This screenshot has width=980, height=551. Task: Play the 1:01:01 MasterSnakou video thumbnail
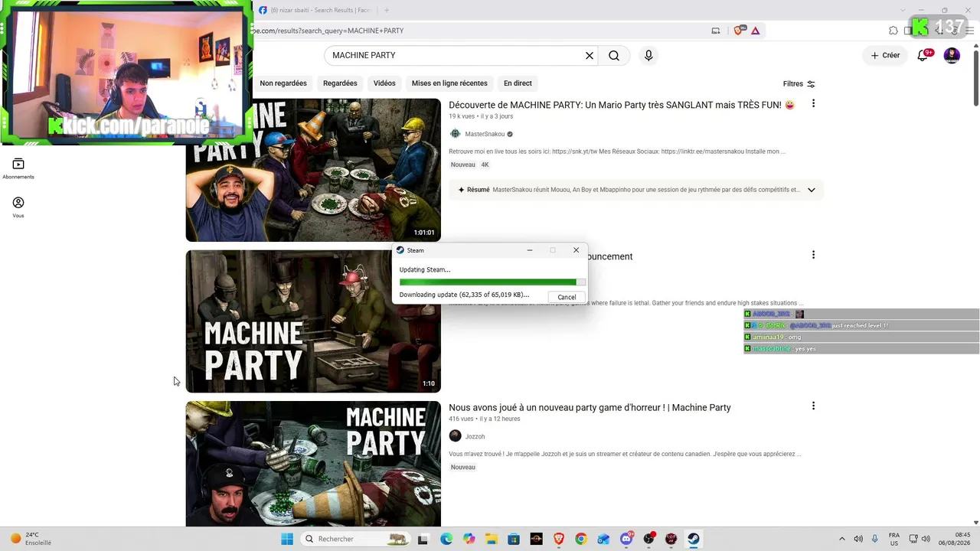[313, 170]
